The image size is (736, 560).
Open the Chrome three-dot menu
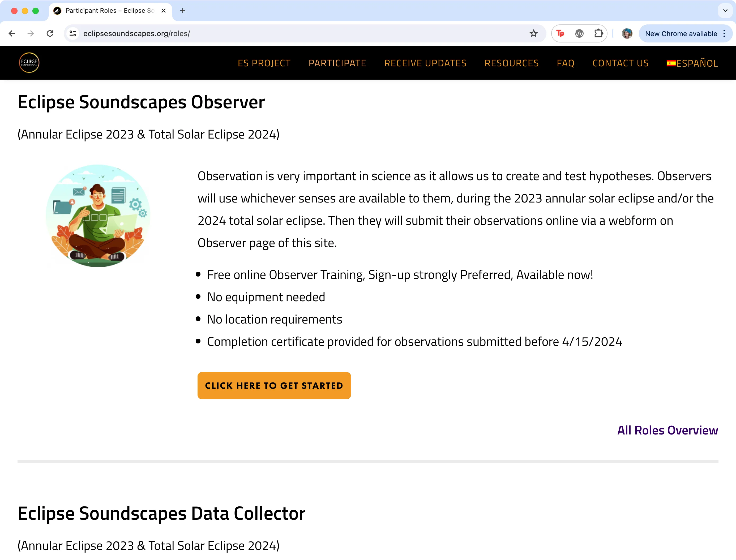click(724, 34)
